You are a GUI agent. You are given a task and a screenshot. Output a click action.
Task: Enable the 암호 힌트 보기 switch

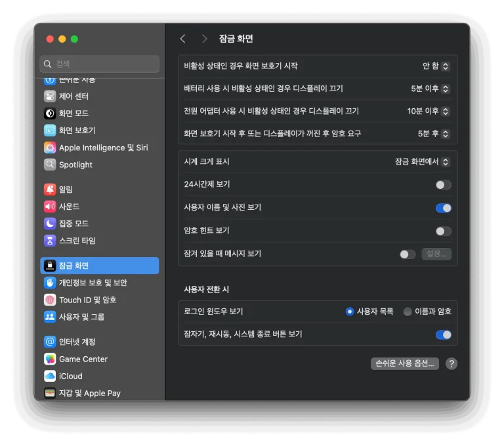click(x=443, y=231)
